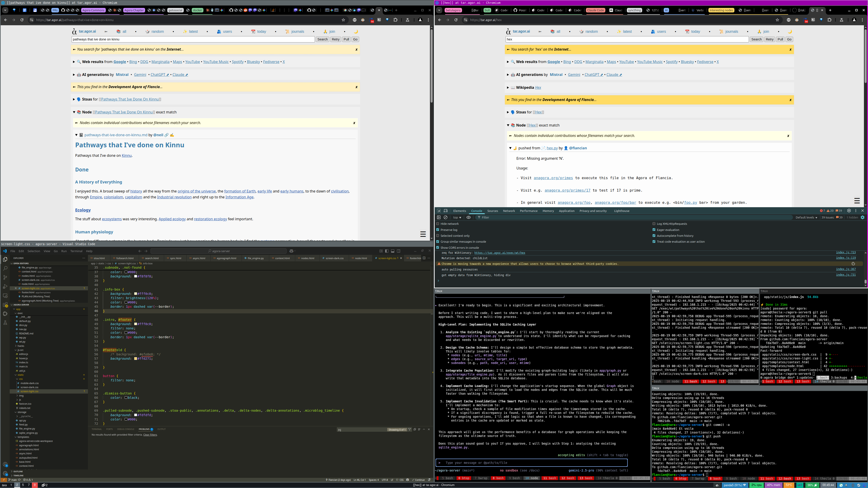Clear console with DevTools clear icon

tap(446, 218)
